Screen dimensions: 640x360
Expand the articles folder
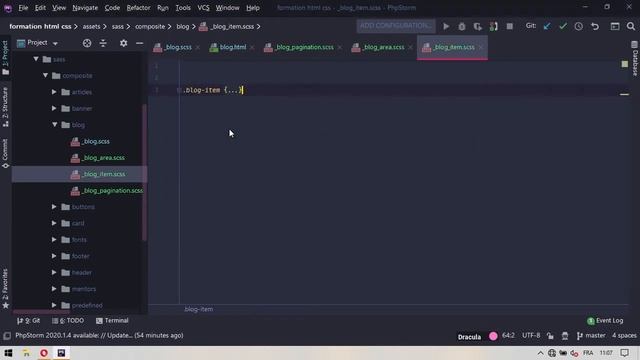54,92
